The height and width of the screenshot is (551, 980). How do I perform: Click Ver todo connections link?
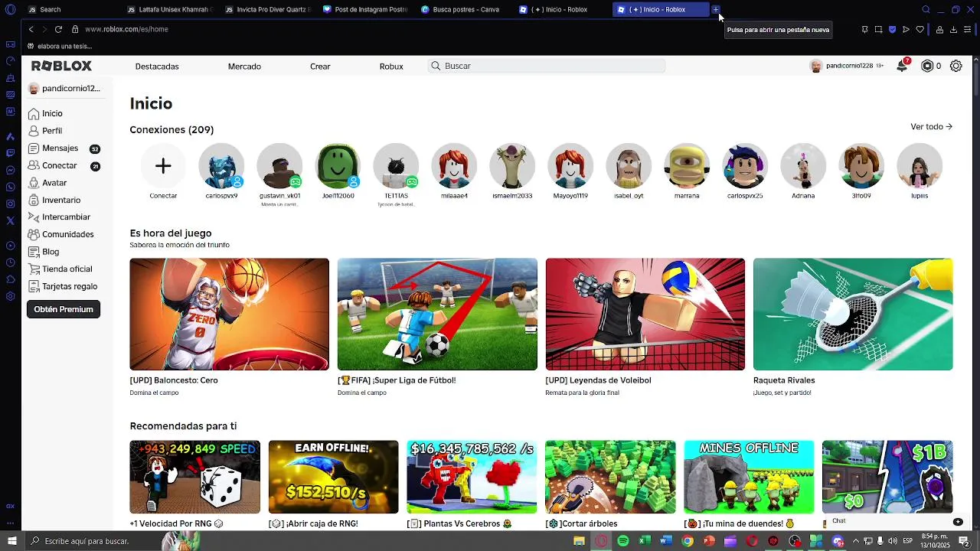(931, 127)
